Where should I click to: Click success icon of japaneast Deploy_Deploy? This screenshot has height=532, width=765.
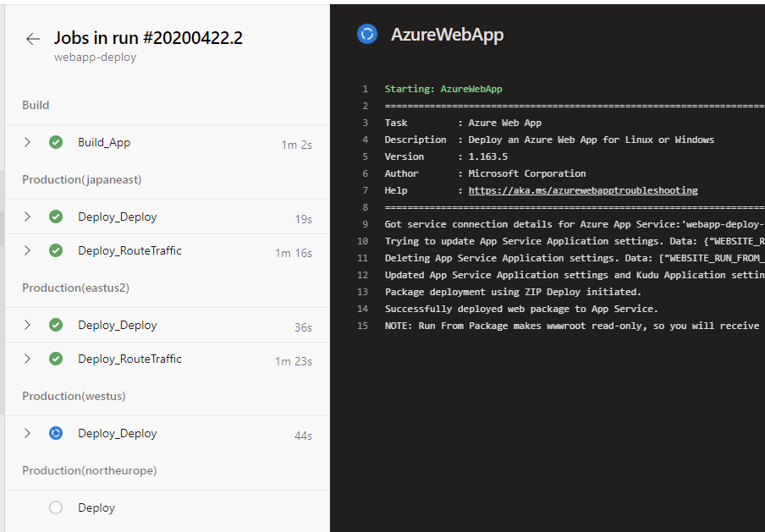point(56,217)
